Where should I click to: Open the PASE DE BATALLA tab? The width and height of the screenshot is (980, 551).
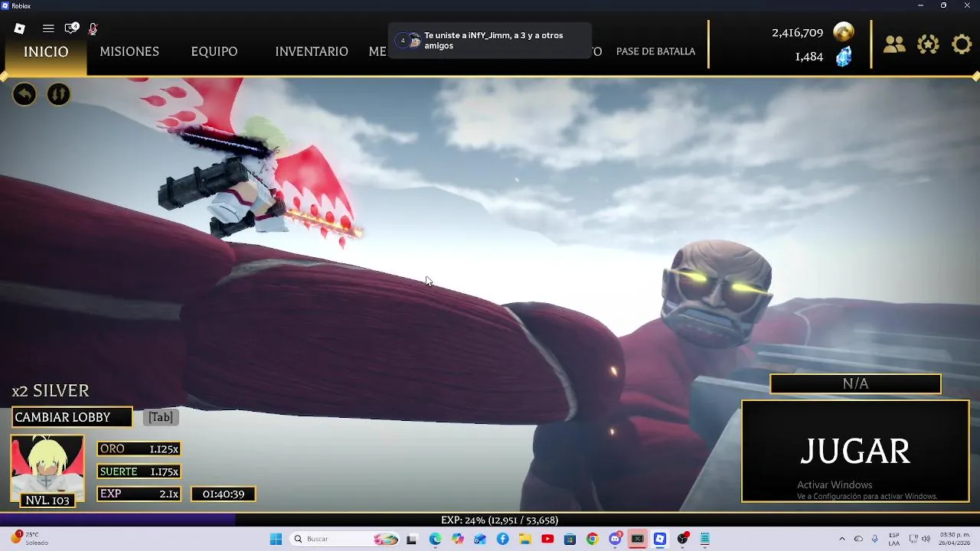pos(655,51)
